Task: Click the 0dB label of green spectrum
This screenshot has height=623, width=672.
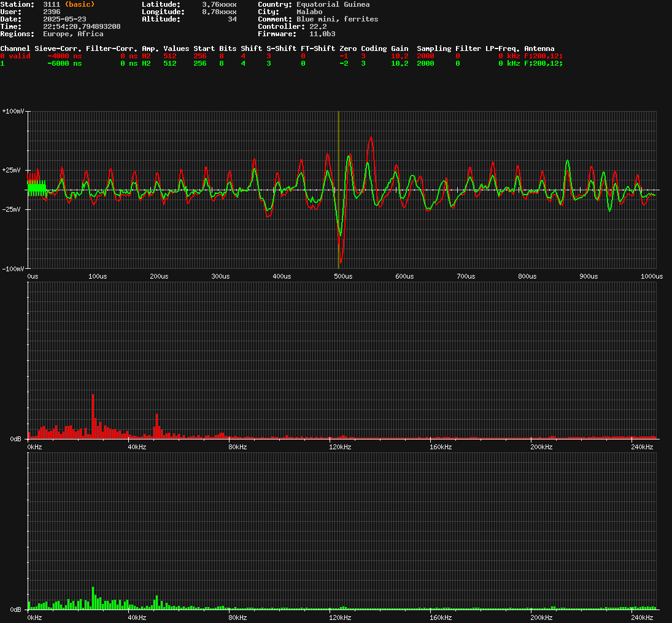Action: (15, 609)
